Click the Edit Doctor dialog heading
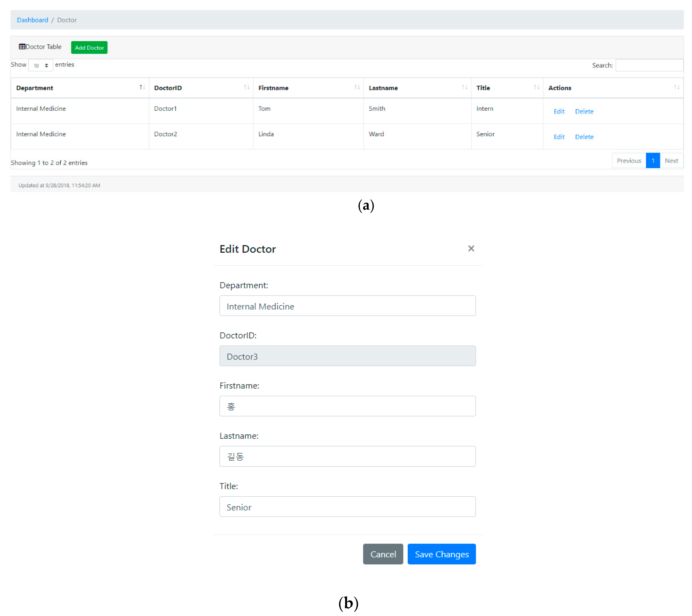The width and height of the screenshot is (692, 616). [247, 249]
